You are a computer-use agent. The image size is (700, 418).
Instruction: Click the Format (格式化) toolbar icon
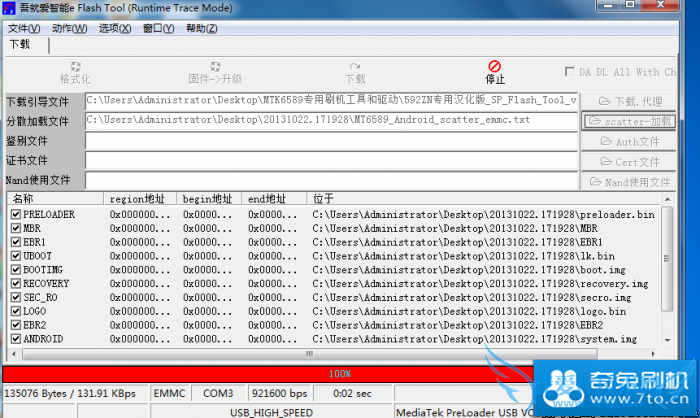pyautogui.click(x=75, y=67)
